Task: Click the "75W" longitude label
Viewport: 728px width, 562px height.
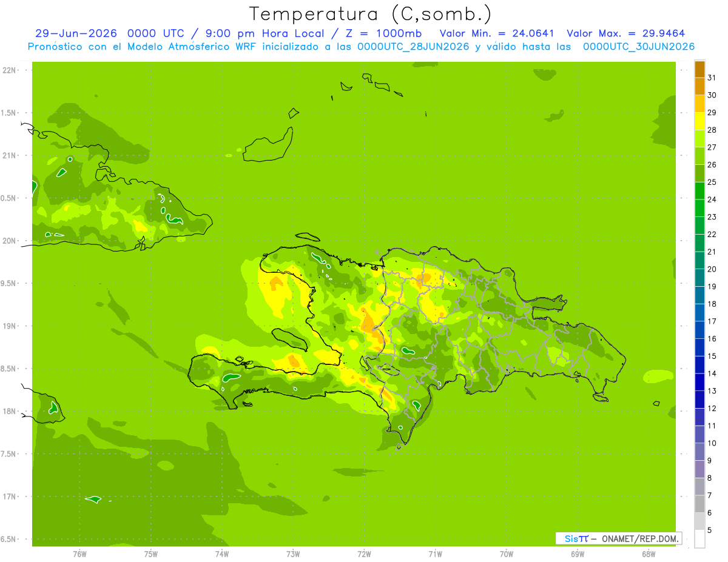Action: click(x=150, y=554)
